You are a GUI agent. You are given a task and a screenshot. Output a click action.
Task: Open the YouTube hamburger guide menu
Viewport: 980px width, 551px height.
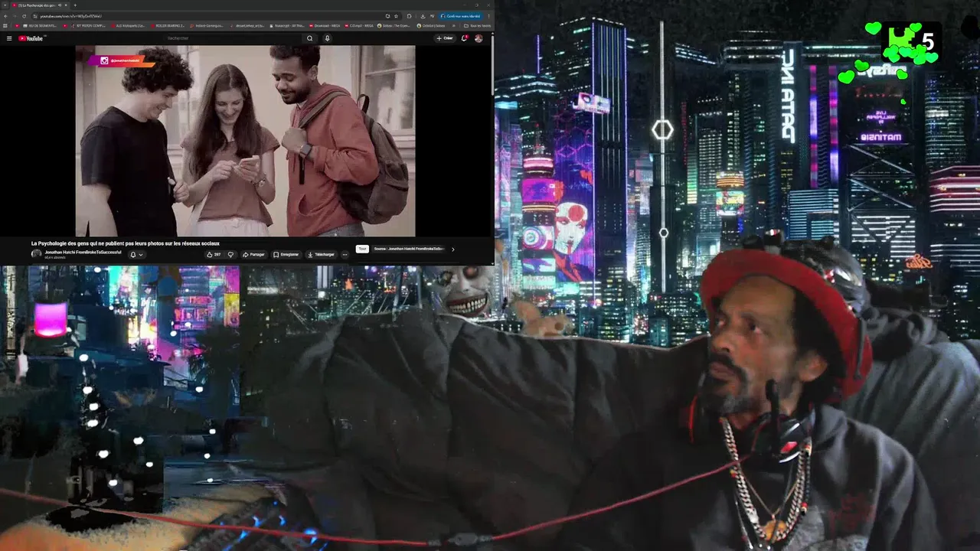9,38
